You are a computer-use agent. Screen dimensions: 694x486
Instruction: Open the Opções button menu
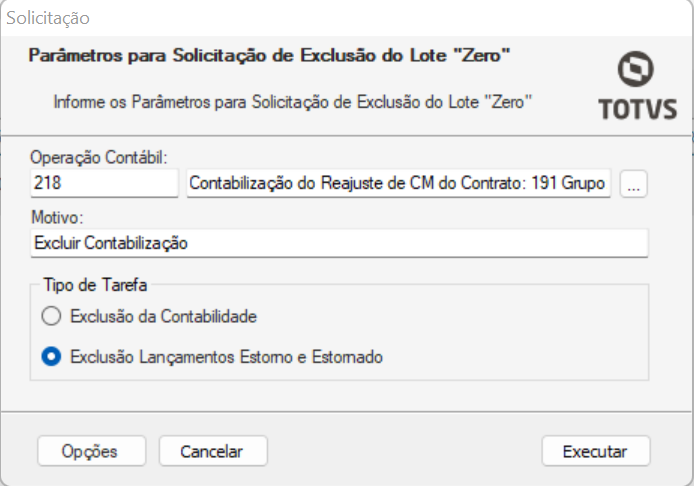[92, 451]
